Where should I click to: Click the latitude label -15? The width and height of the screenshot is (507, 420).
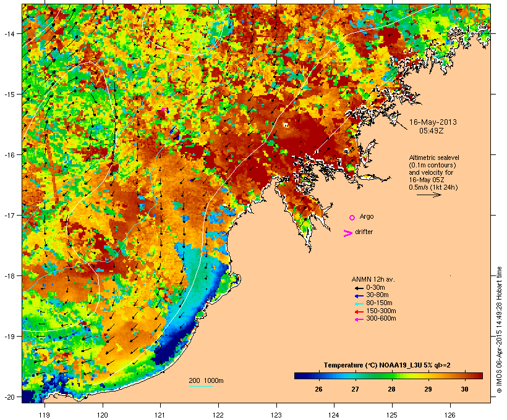9,94
